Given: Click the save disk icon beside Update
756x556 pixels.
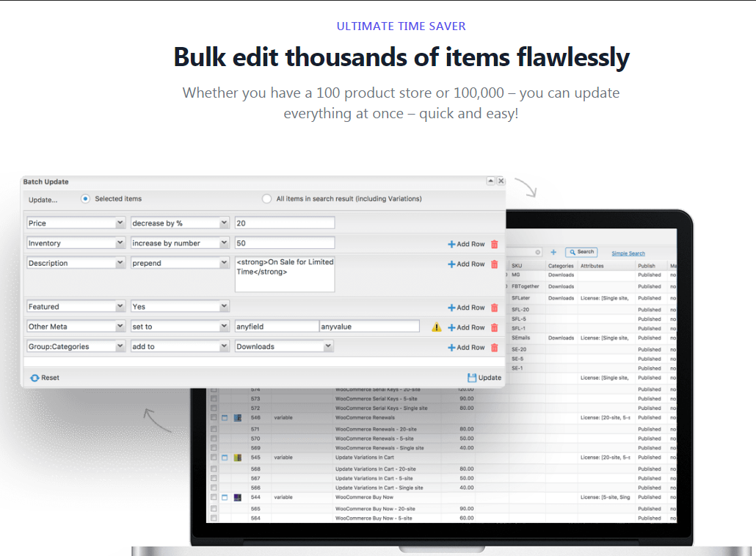Looking at the screenshot, I should tap(470, 377).
